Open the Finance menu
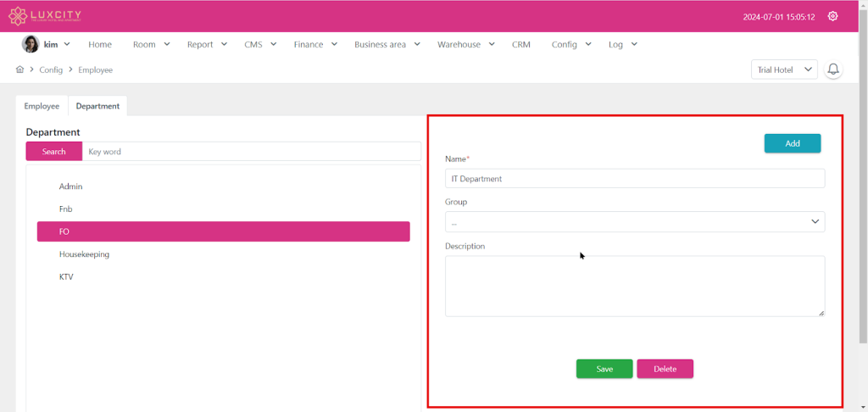Image resolution: width=868 pixels, height=412 pixels. point(315,44)
